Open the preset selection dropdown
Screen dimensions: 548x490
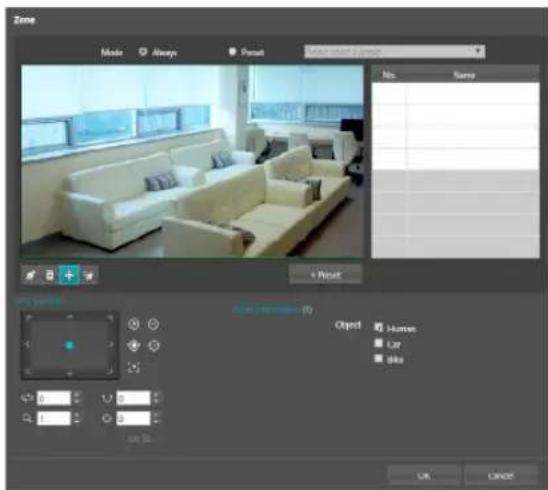tap(394, 52)
